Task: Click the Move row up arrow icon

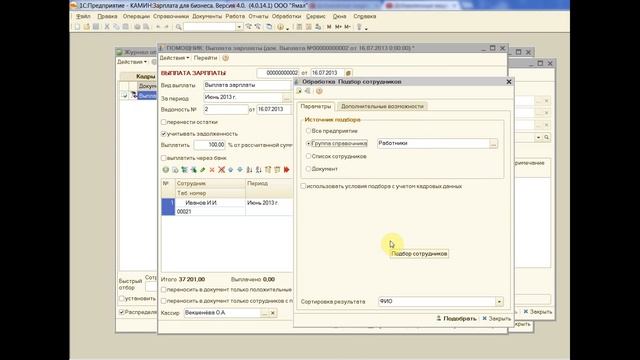Action: pos(231,170)
